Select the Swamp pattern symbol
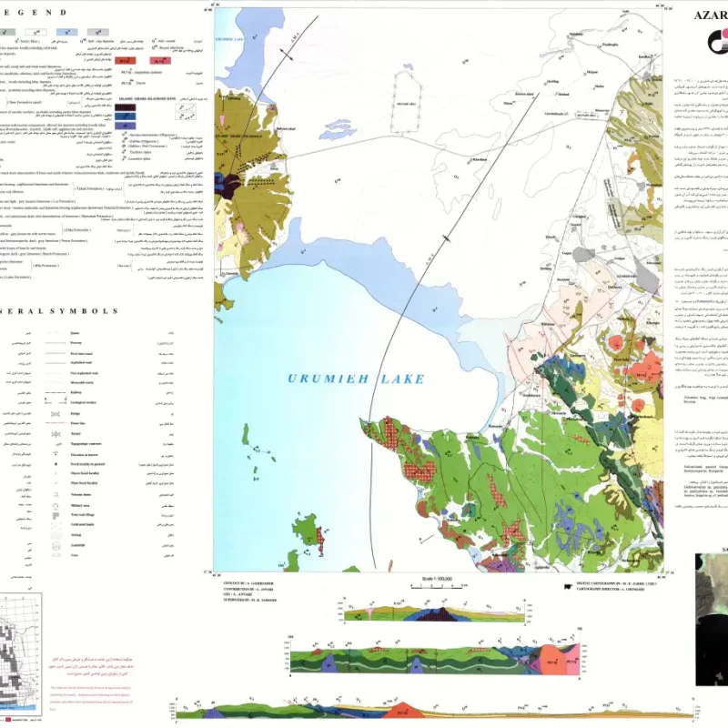The height and width of the screenshot is (728, 728). point(56,535)
